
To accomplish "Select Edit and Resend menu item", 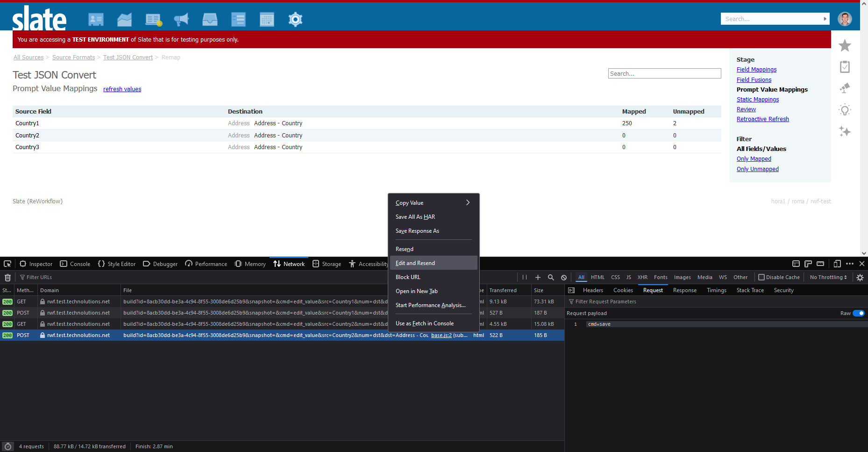I will coord(434,263).
